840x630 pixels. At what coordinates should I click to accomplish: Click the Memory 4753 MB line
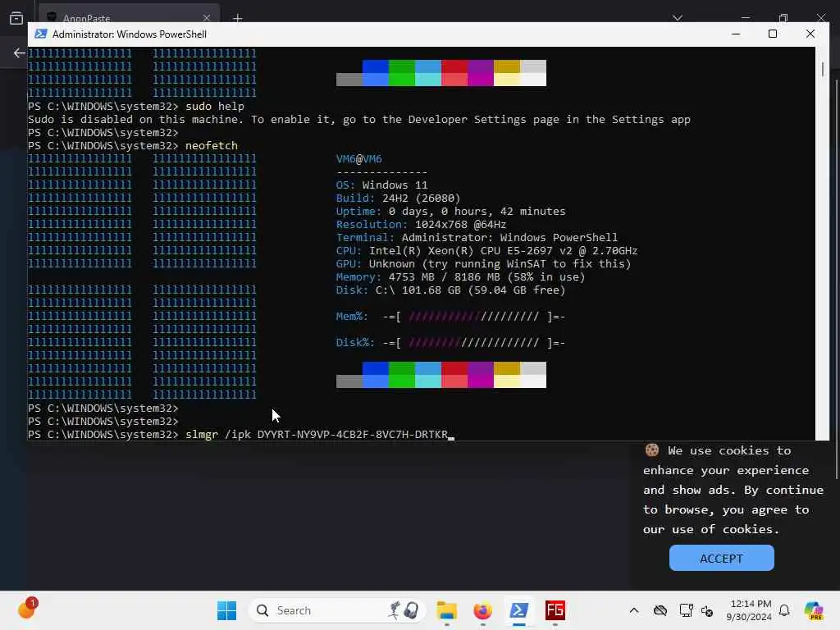point(461,277)
